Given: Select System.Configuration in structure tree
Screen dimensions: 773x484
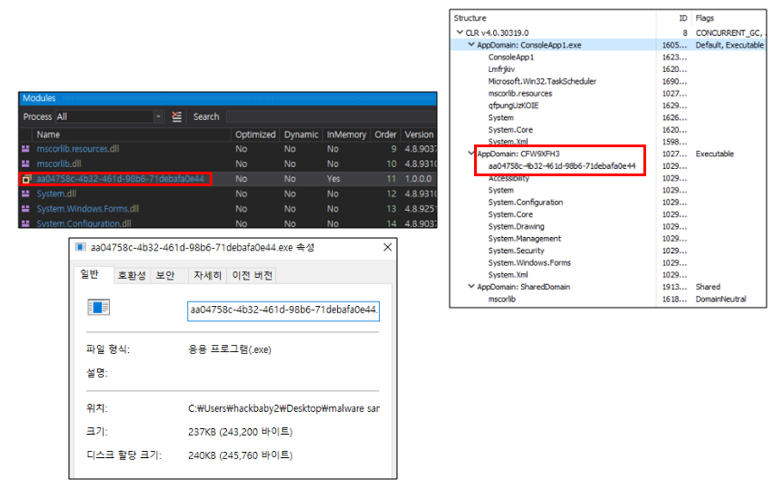Looking at the screenshot, I should point(526,202).
